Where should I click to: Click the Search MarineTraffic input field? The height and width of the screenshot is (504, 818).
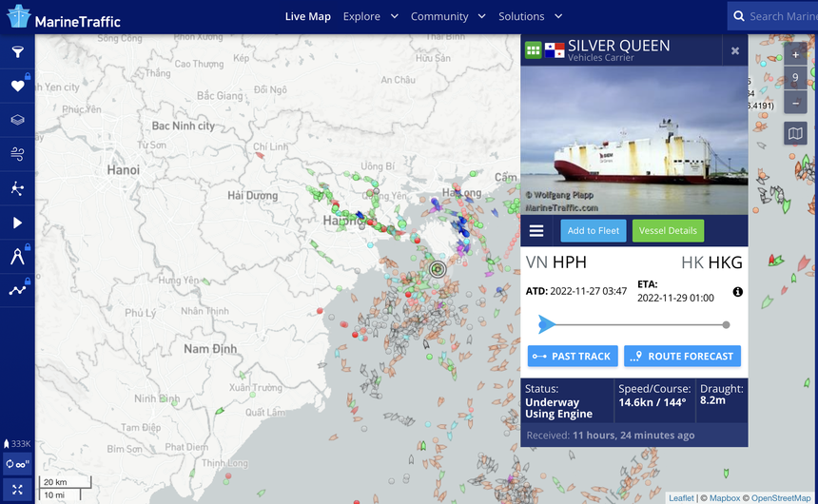pos(780,16)
